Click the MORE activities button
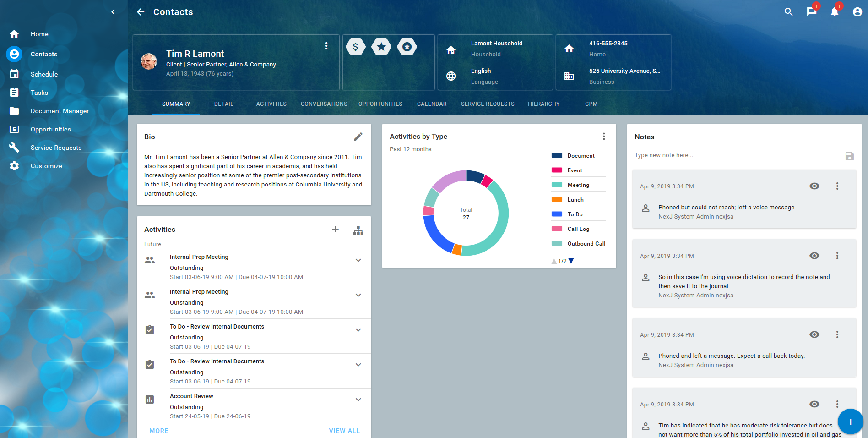Screen dimensions: 868x438 point(159,431)
